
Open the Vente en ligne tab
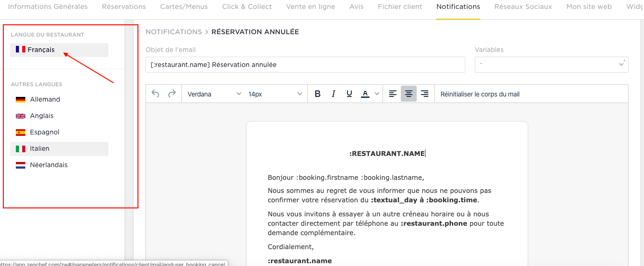click(x=311, y=7)
